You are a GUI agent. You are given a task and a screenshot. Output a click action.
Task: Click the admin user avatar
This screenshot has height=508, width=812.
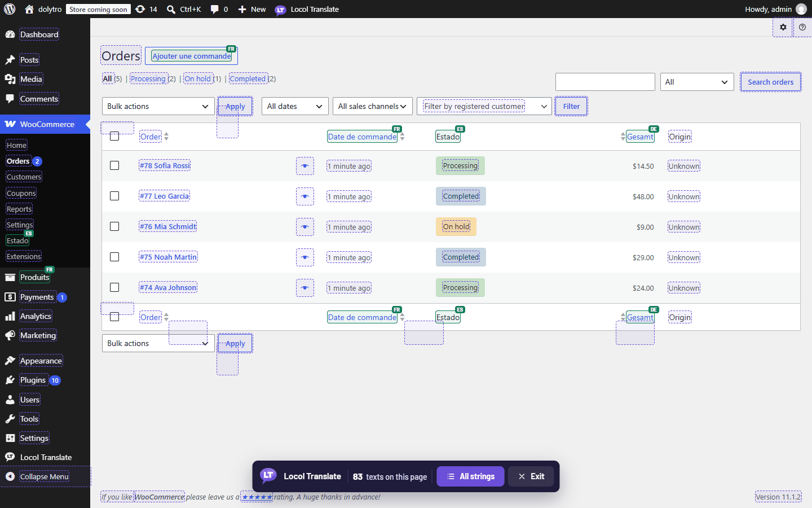tap(801, 9)
